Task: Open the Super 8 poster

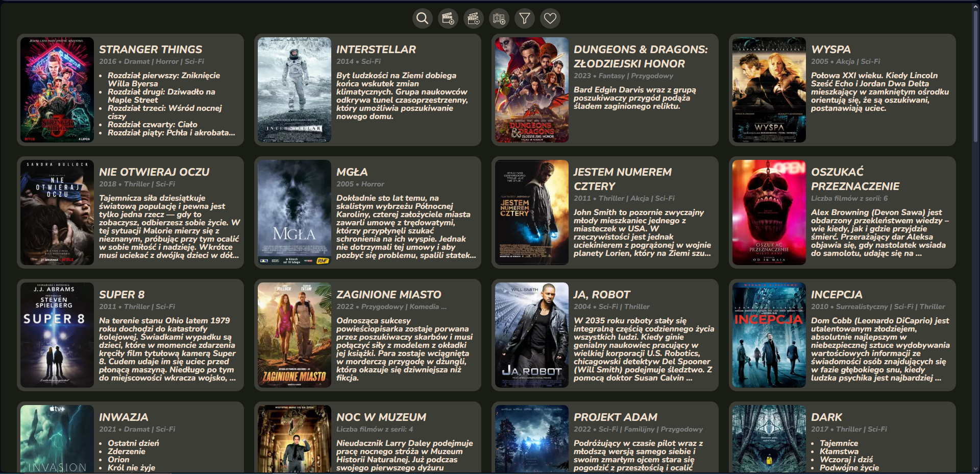Action: tap(57, 335)
